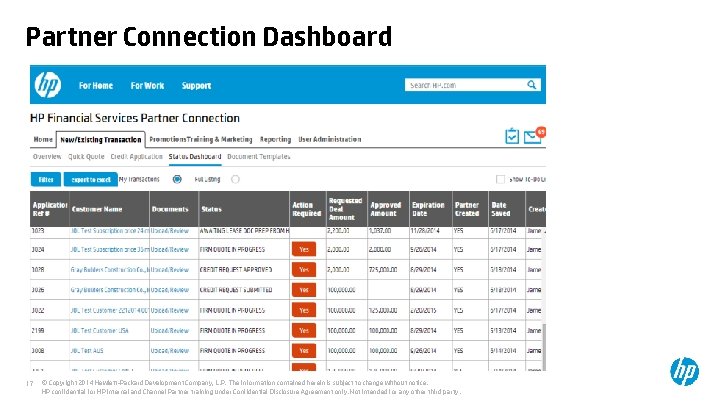Select the My transactions radio button
720x405 pixels.
tap(177, 179)
